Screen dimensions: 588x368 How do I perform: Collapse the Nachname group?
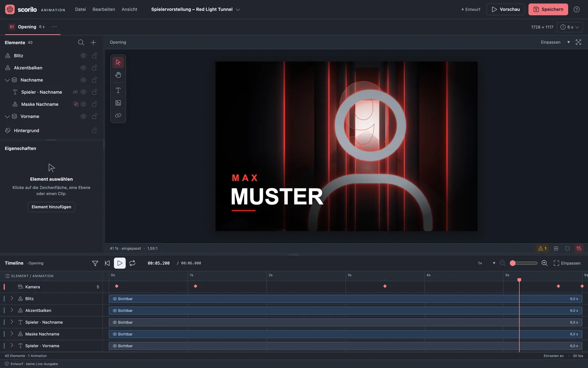(7, 80)
